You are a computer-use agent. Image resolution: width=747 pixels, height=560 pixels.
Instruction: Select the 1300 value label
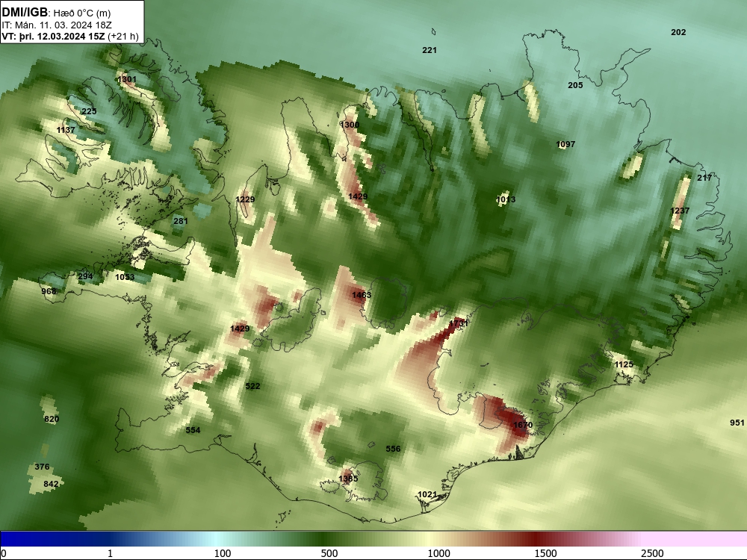coord(350,125)
